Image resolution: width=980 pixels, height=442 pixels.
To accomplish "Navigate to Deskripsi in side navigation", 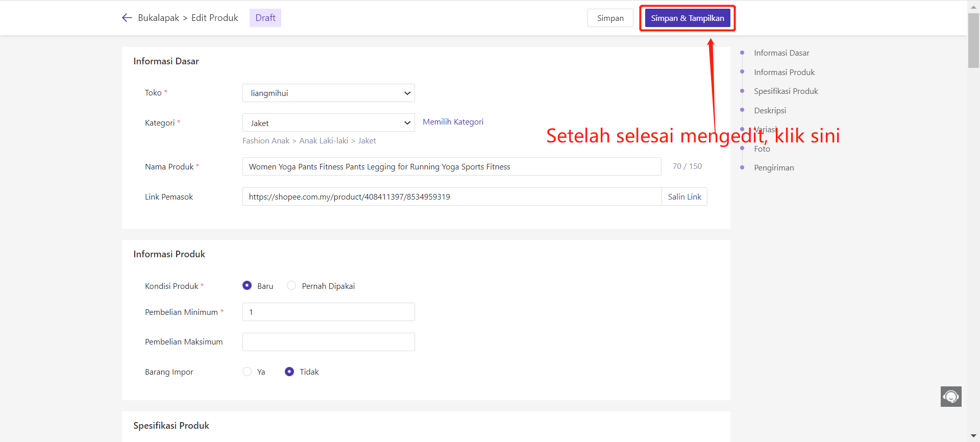I will coord(770,111).
